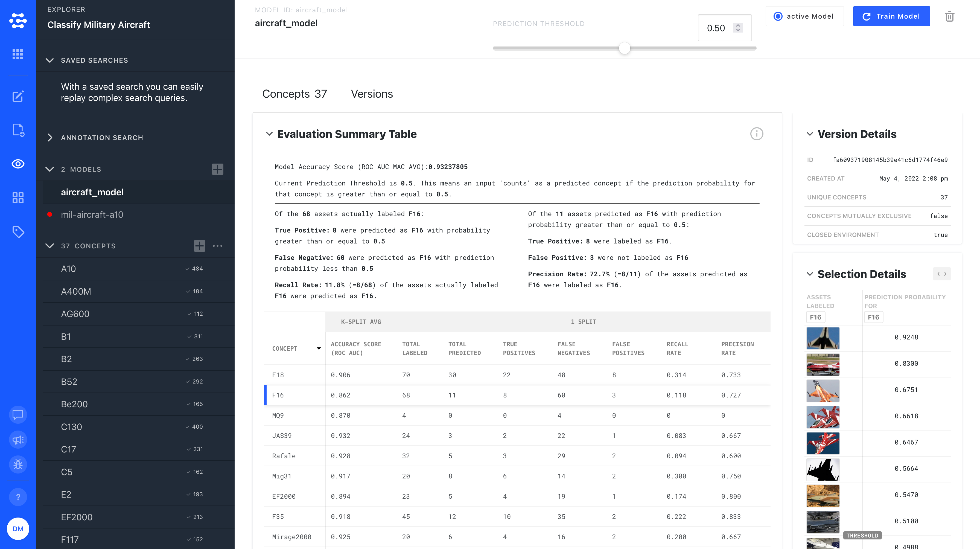Open the Clarifai logo home icon
The image size is (980, 549).
(18, 21)
